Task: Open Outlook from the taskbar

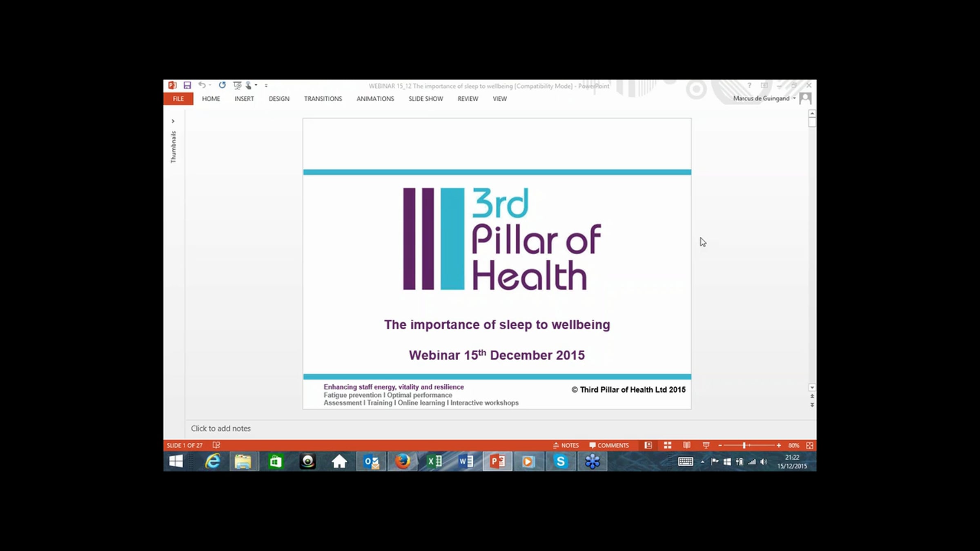Action: tap(371, 462)
